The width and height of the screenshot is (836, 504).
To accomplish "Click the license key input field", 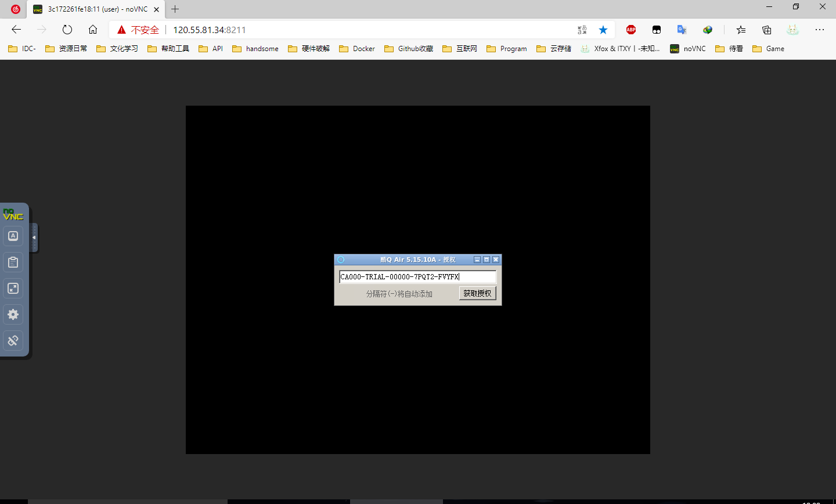I will click(x=417, y=277).
